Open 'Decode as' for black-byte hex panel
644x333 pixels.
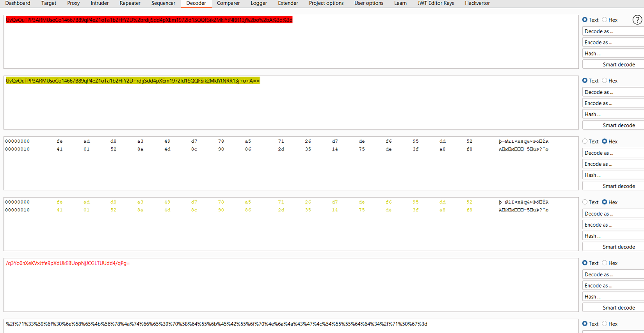tap(613, 153)
